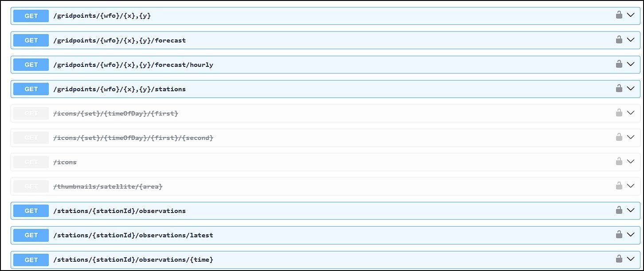The width and height of the screenshot is (644, 271).
Task: Click GET button for gridpoints forecast endpoint
Action: point(31,40)
